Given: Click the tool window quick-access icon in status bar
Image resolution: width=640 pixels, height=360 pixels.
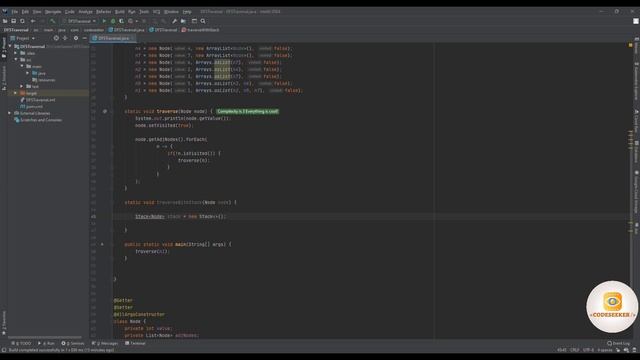Looking at the screenshot, I should 4,350.
